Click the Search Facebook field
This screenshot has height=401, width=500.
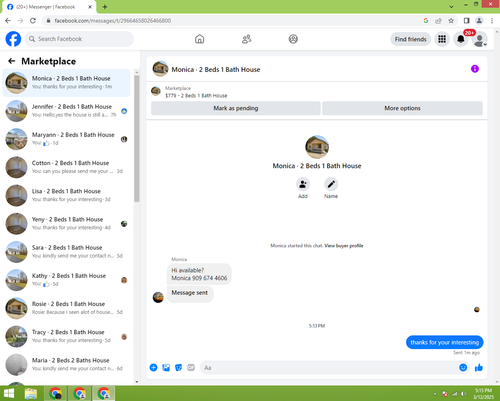[x=79, y=39]
